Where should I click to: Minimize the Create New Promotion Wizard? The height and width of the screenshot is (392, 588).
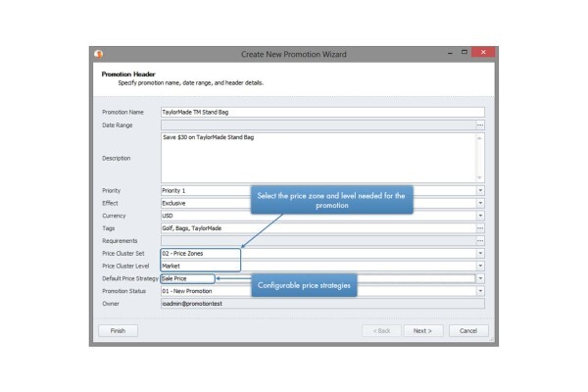click(x=450, y=53)
